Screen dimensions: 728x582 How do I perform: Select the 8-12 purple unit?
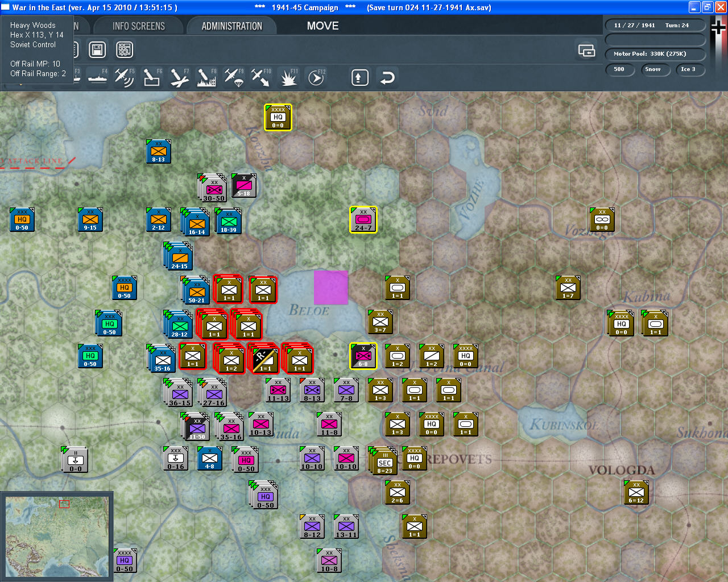(312, 526)
